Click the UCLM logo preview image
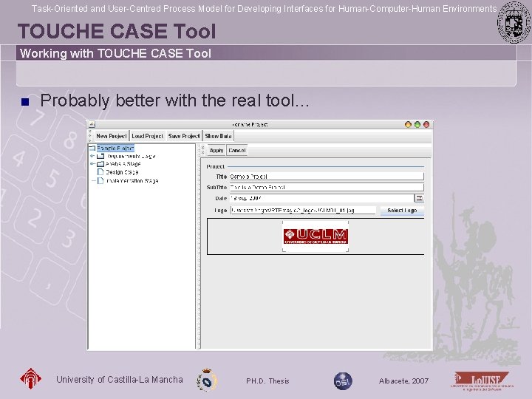This screenshot has height=399, width=532. pos(316,236)
